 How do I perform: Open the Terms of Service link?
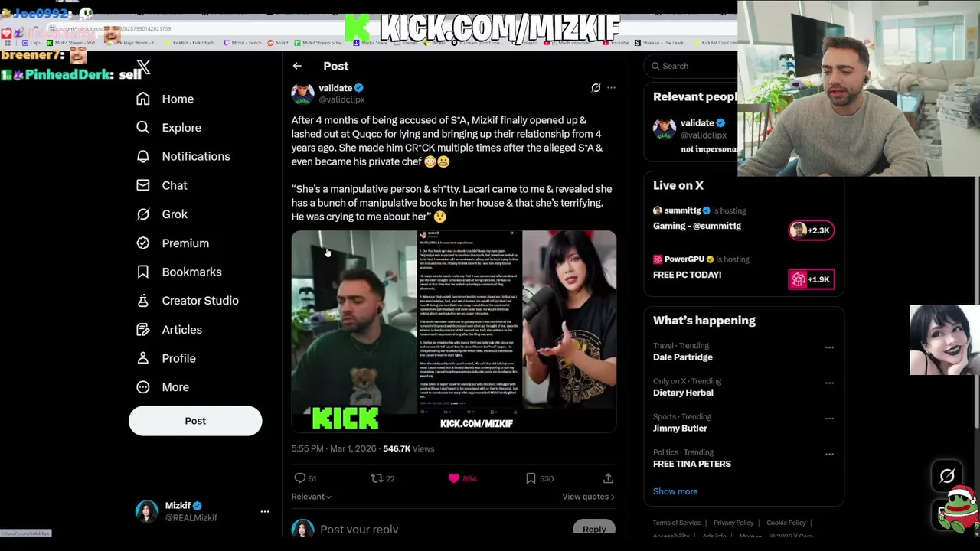[677, 523]
